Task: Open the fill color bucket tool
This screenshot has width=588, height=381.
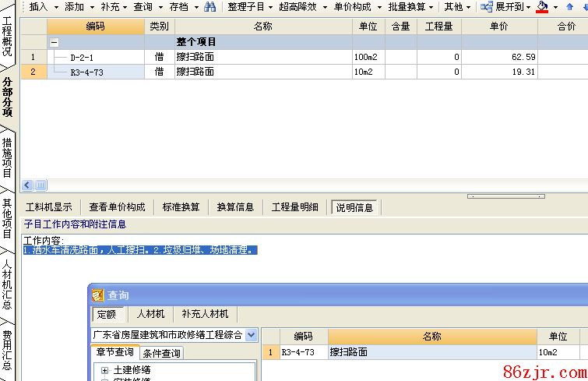Action: (542, 7)
